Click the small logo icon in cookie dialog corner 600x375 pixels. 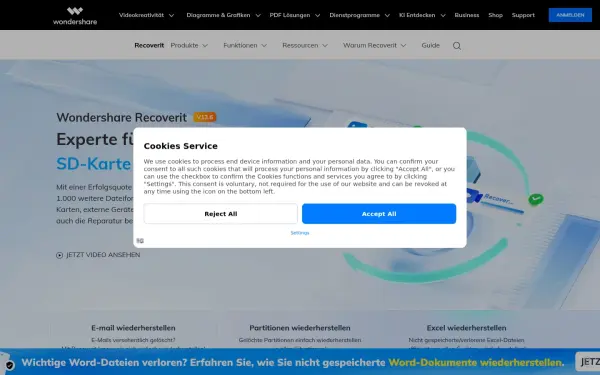pyautogui.click(x=140, y=241)
